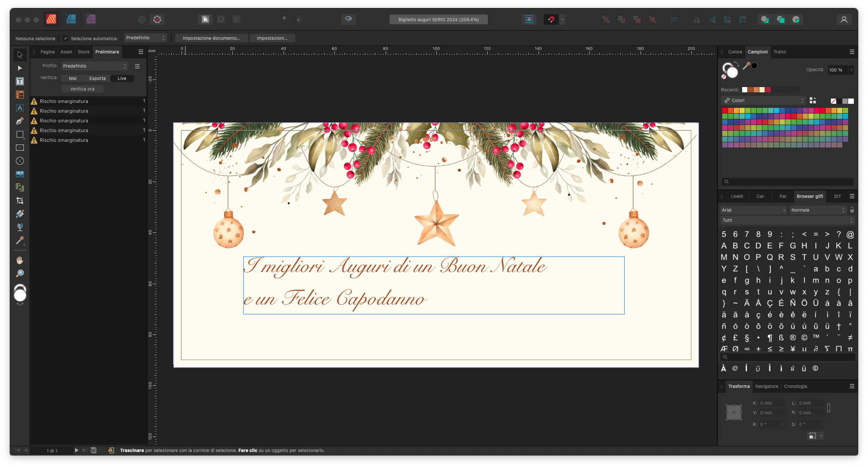Open the Profilo Predefinito dropdown

tap(95, 66)
